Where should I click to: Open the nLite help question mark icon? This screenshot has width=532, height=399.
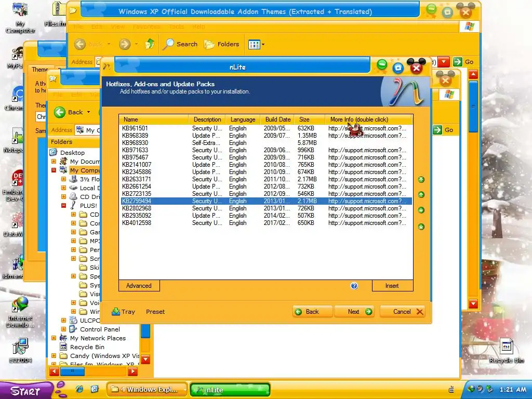click(x=354, y=286)
